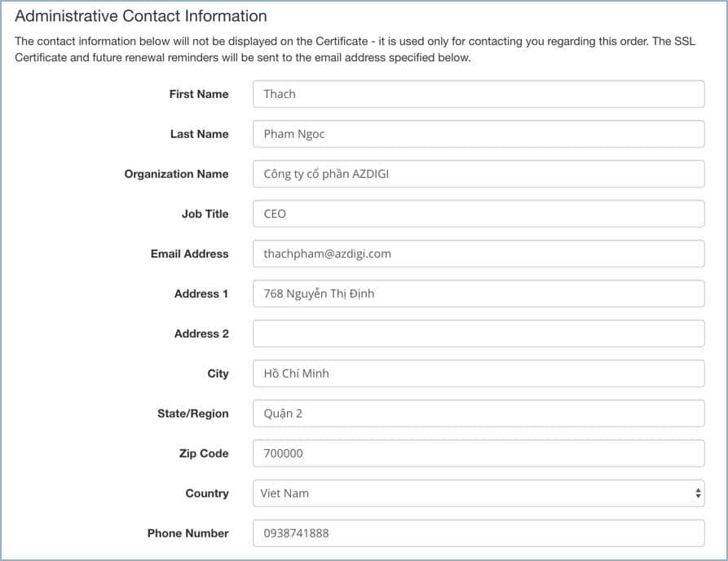Click the "Address 2" label text
This screenshot has width=728, height=561.
click(x=201, y=334)
